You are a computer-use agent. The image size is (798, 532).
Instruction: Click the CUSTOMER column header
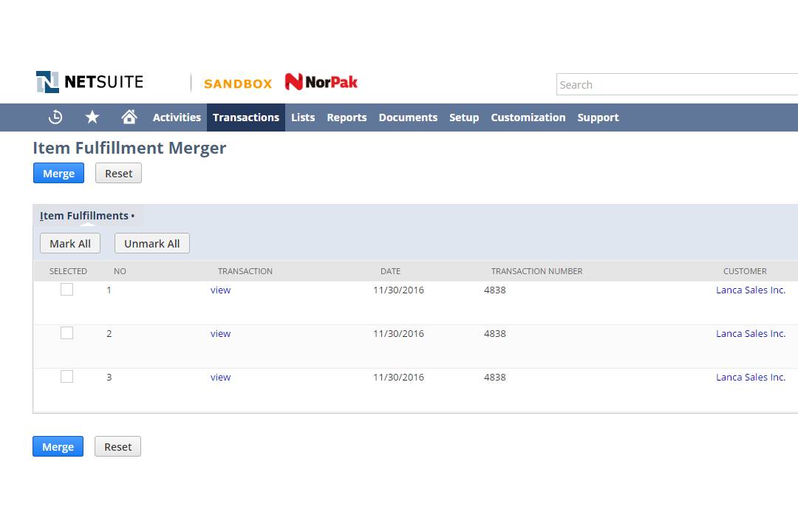tap(745, 271)
